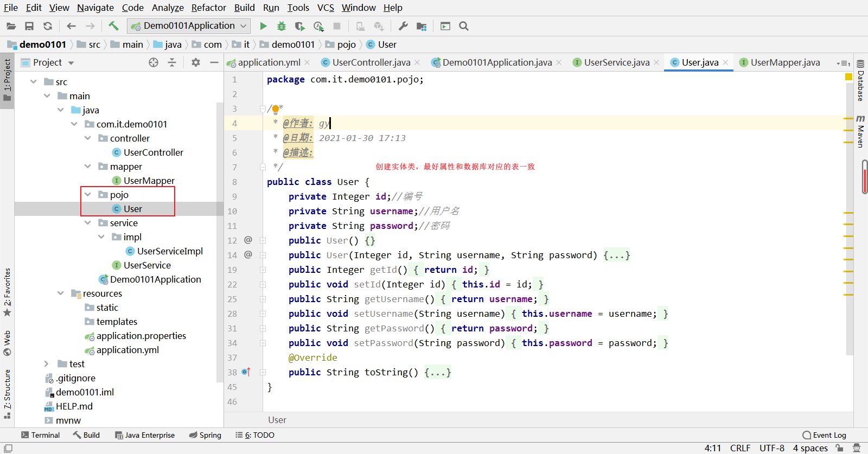Screen dimensions: 868x454
Task: Run Demo0101Application with the green play icon
Action: point(263,26)
